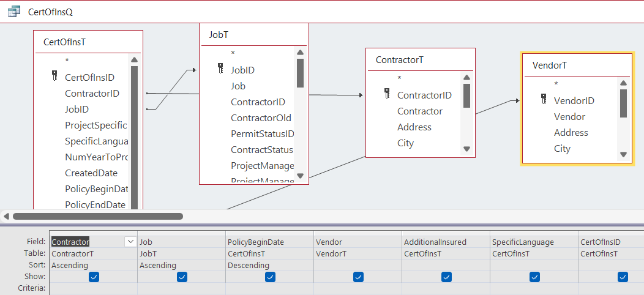This screenshot has width=644, height=295.
Task: Select the Contractor field in the ContractorT table
Action: (420, 111)
